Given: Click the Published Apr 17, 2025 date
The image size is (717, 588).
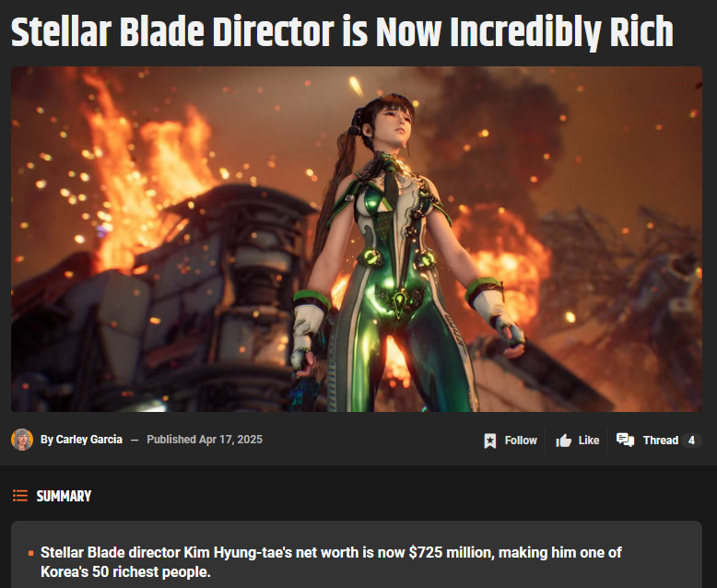Looking at the screenshot, I should click(205, 440).
